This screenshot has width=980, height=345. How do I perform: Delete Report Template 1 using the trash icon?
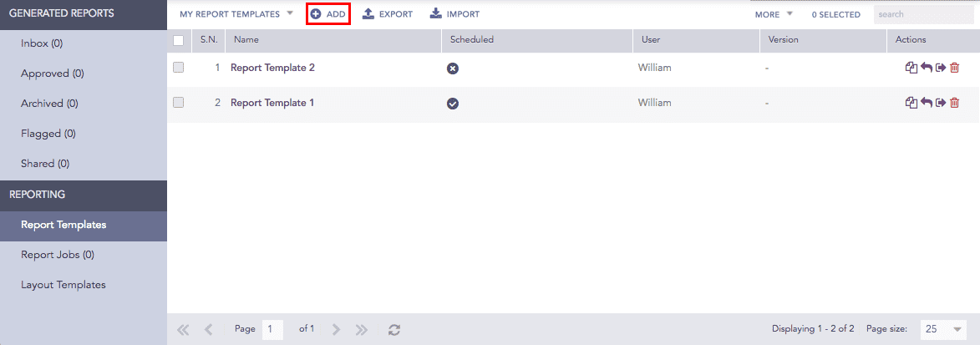tap(954, 103)
